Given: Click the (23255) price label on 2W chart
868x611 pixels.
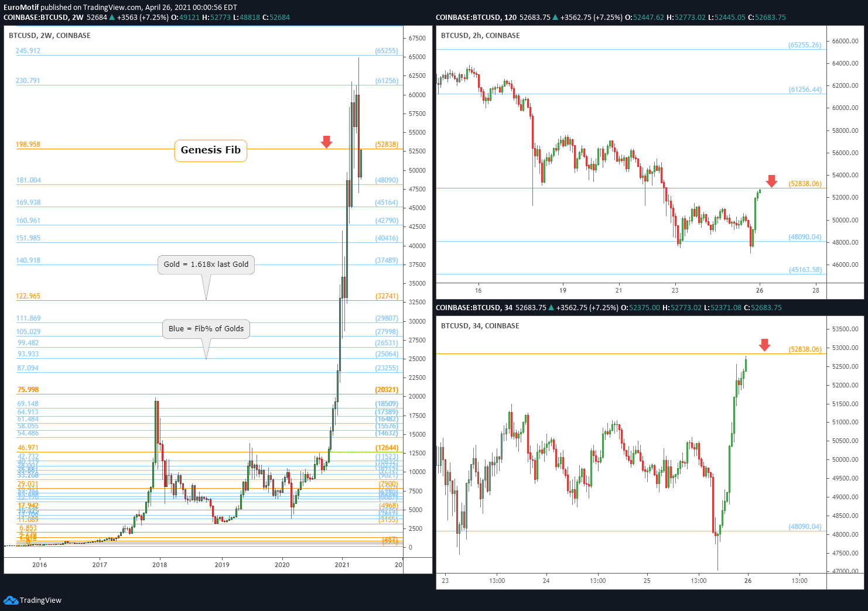Looking at the screenshot, I should (387, 368).
